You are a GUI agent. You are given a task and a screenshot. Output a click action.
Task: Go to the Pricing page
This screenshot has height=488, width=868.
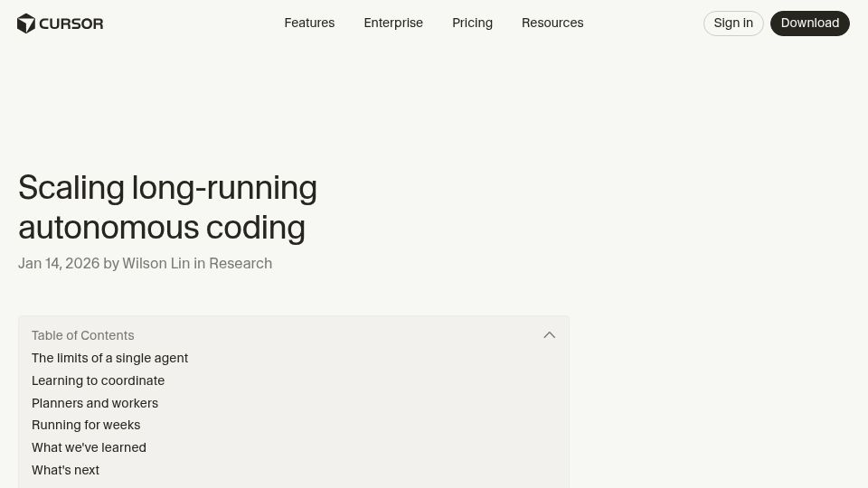[472, 23]
